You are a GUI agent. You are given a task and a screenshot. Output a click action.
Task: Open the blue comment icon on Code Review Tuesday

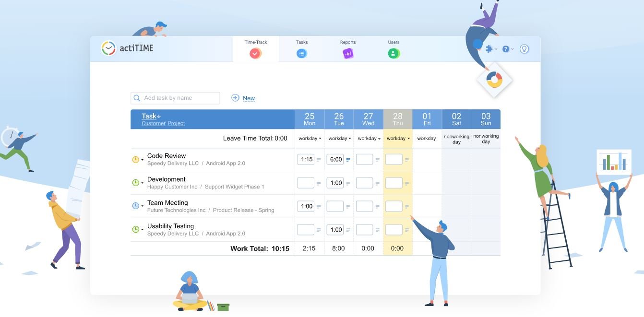(348, 160)
